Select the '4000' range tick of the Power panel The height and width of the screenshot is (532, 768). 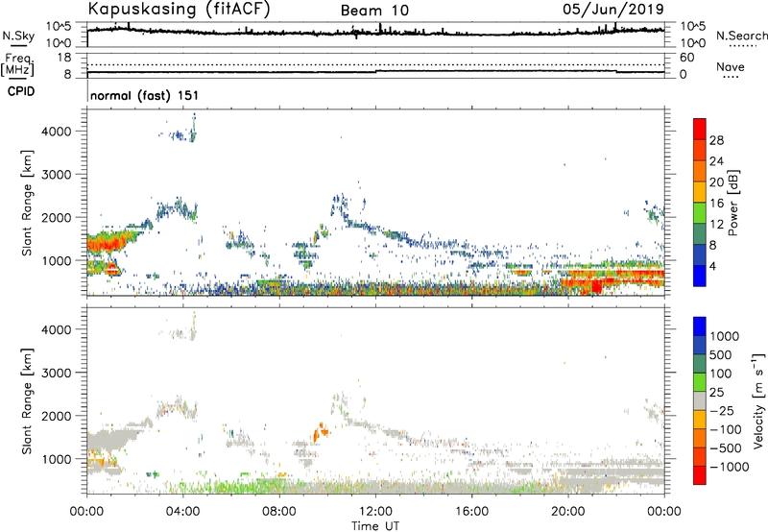click(56, 132)
